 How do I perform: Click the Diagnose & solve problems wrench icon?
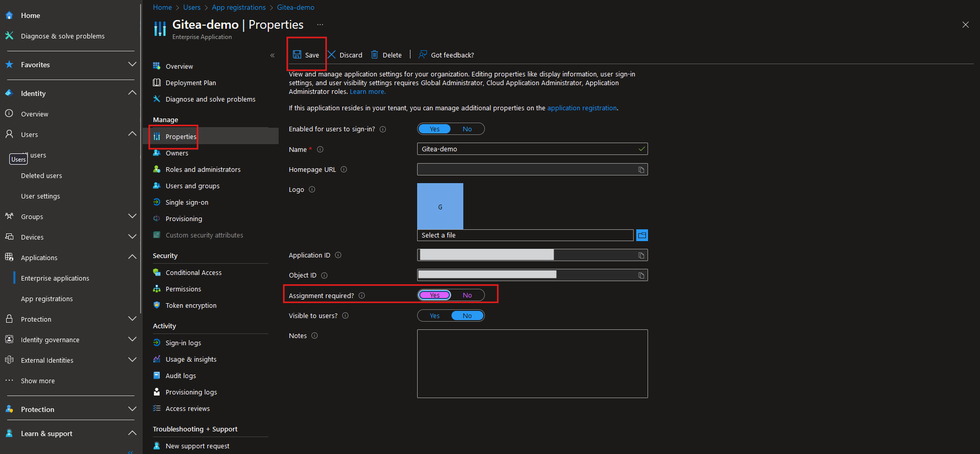tap(9, 36)
